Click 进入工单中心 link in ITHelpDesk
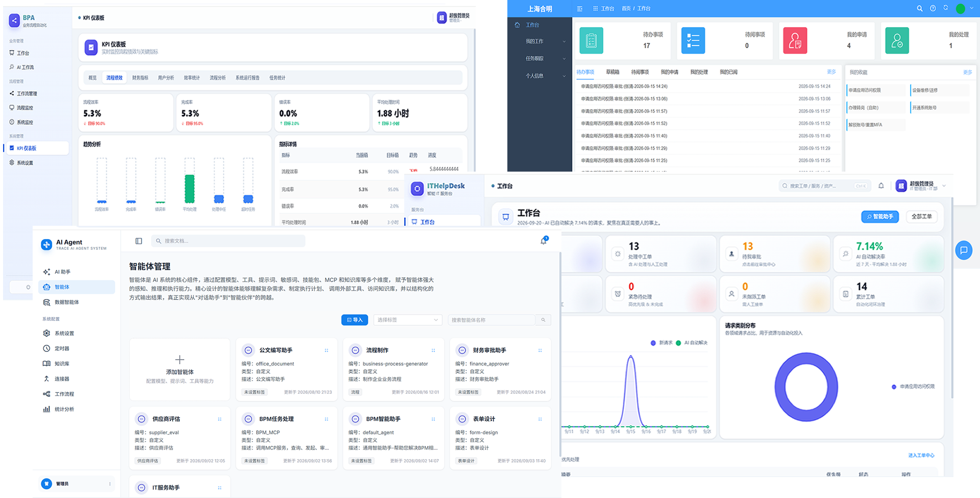Image resolution: width=980 pixels, height=498 pixels. point(921,455)
